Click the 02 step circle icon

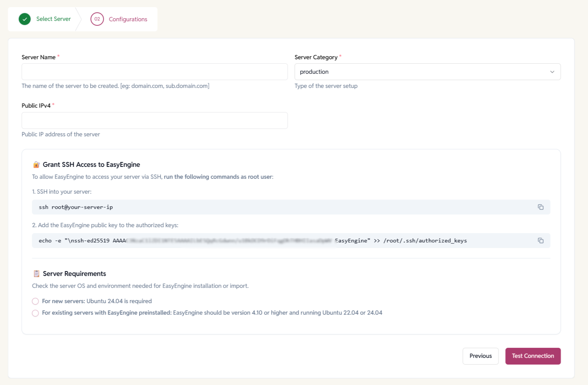point(97,19)
